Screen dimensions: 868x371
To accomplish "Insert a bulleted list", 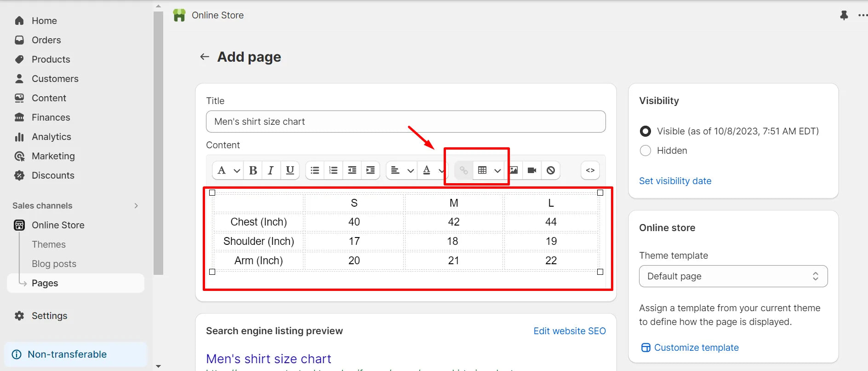I will click(315, 170).
